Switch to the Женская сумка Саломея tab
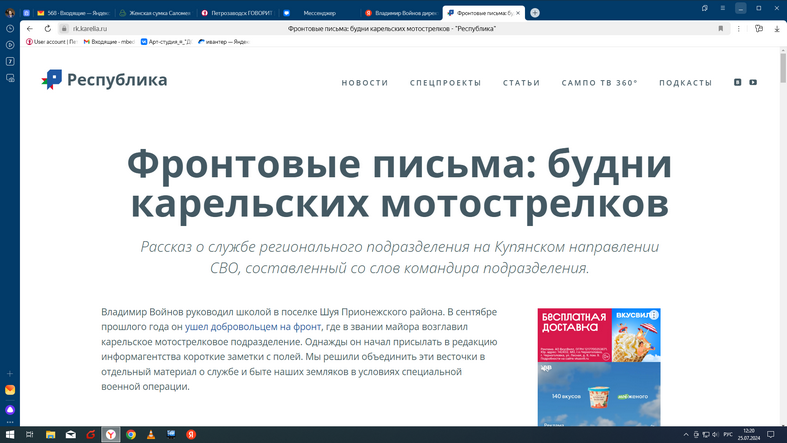Viewport: 787px width, 443px height. pyautogui.click(x=155, y=13)
